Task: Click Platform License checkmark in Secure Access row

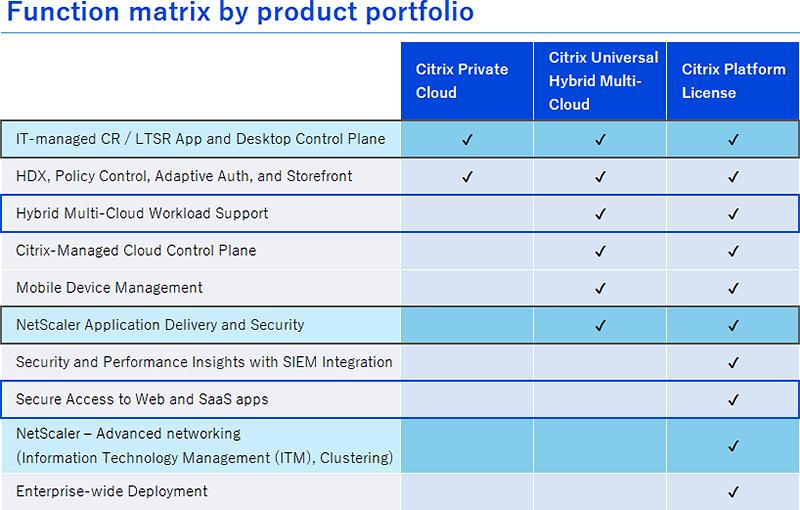Action: tap(734, 400)
